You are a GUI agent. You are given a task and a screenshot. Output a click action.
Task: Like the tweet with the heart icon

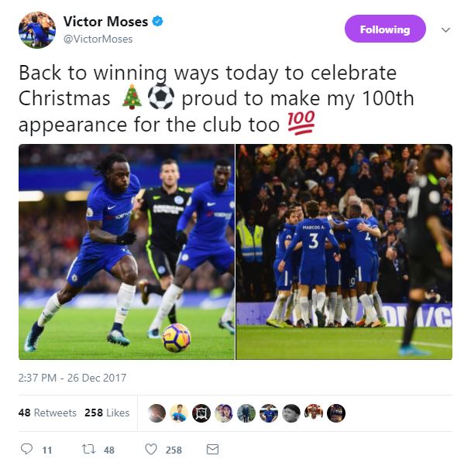coord(152,449)
